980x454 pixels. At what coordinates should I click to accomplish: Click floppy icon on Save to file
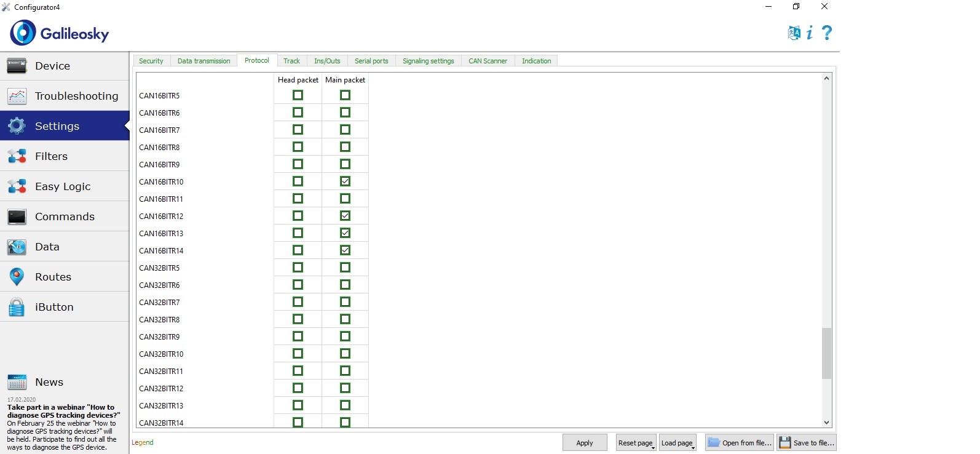click(x=785, y=442)
